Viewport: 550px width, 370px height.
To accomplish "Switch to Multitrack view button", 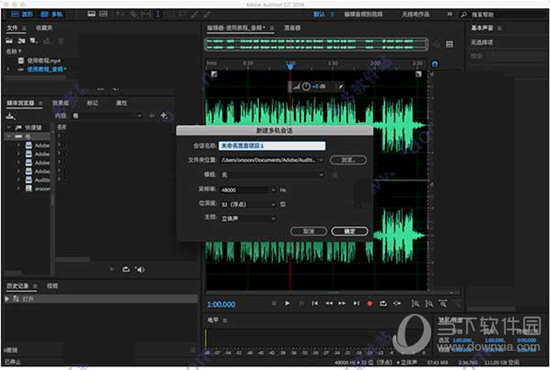I will click(x=52, y=14).
